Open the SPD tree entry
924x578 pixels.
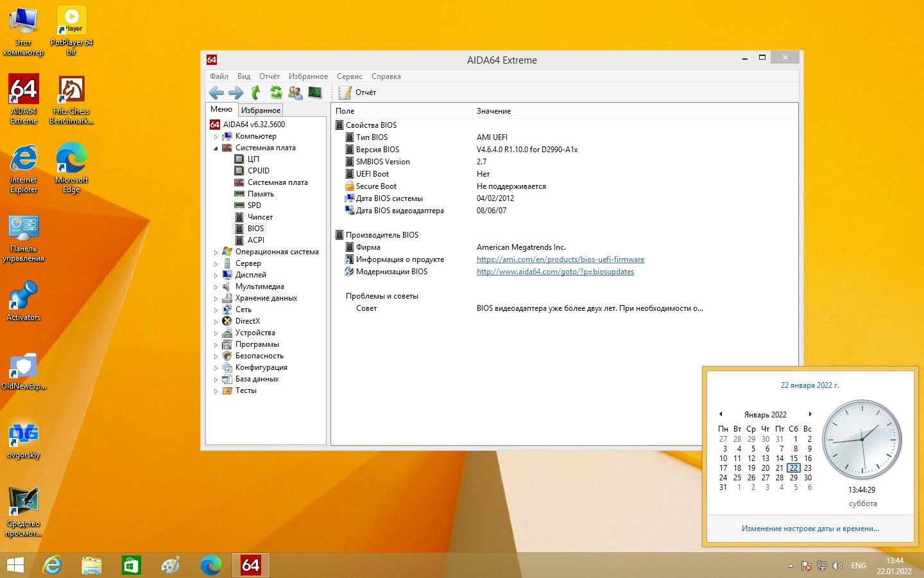tap(254, 206)
